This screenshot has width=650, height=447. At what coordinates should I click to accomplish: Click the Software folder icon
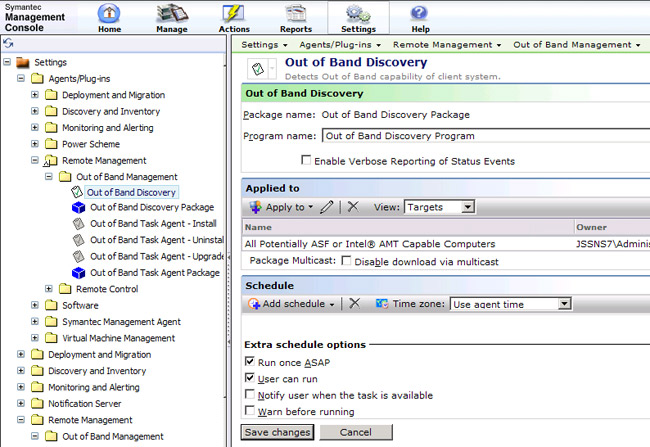tap(51, 305)
